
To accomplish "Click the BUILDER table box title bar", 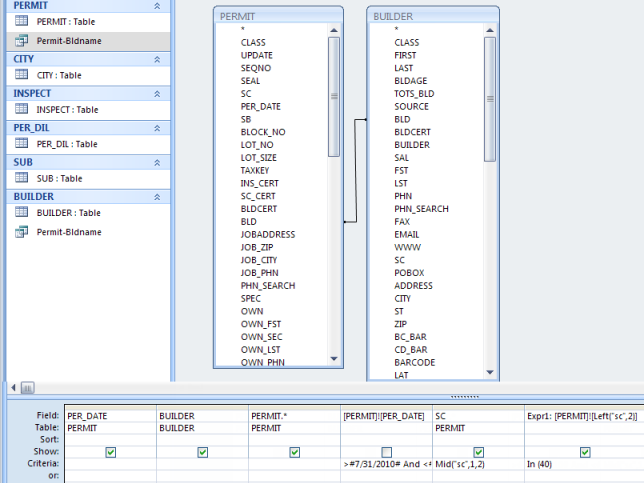I will click(x=432, y=16).
